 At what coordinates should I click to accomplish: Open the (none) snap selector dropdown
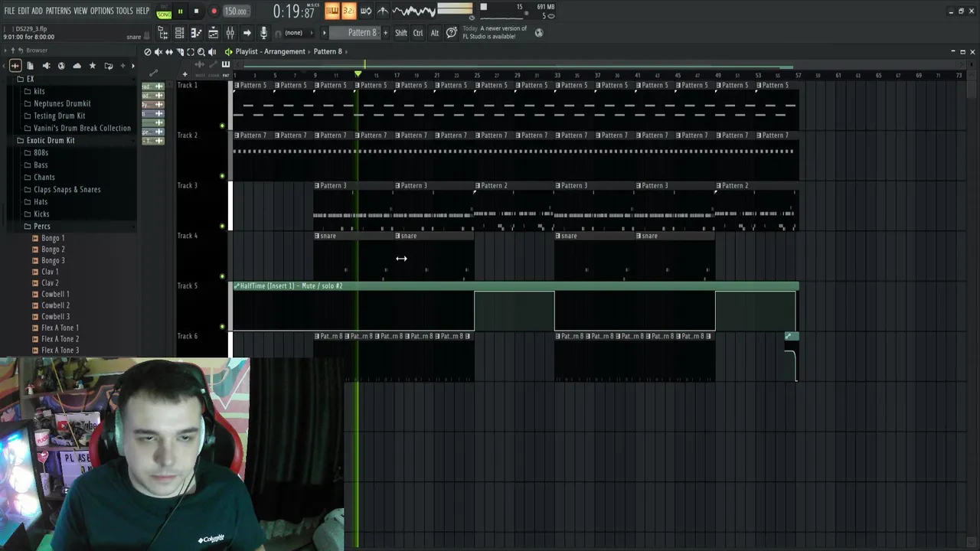click(297, 33)
